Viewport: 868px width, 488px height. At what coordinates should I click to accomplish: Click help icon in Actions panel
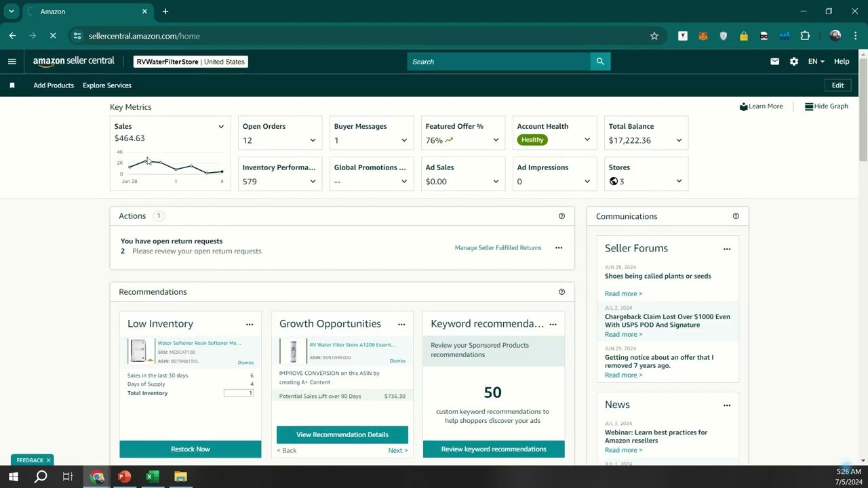point(561,216)
